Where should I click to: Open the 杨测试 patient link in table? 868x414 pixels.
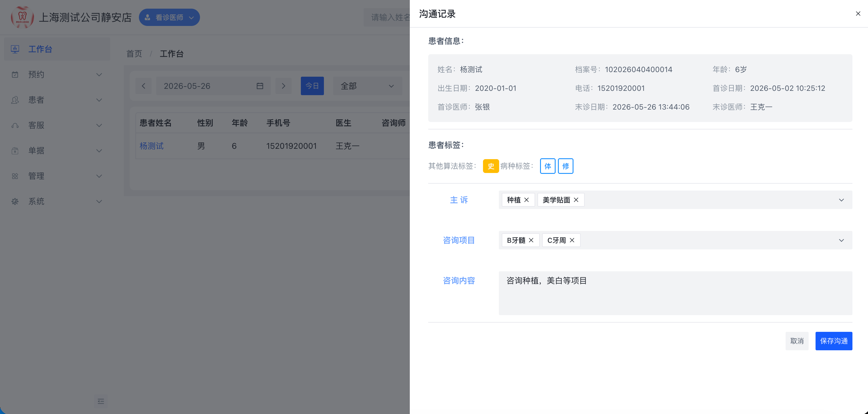152,146
